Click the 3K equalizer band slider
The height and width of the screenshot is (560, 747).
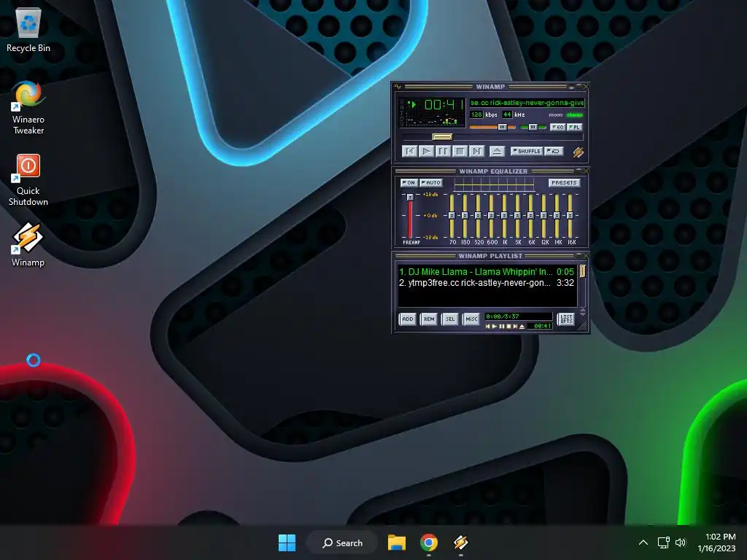click(x=517, y=216)
